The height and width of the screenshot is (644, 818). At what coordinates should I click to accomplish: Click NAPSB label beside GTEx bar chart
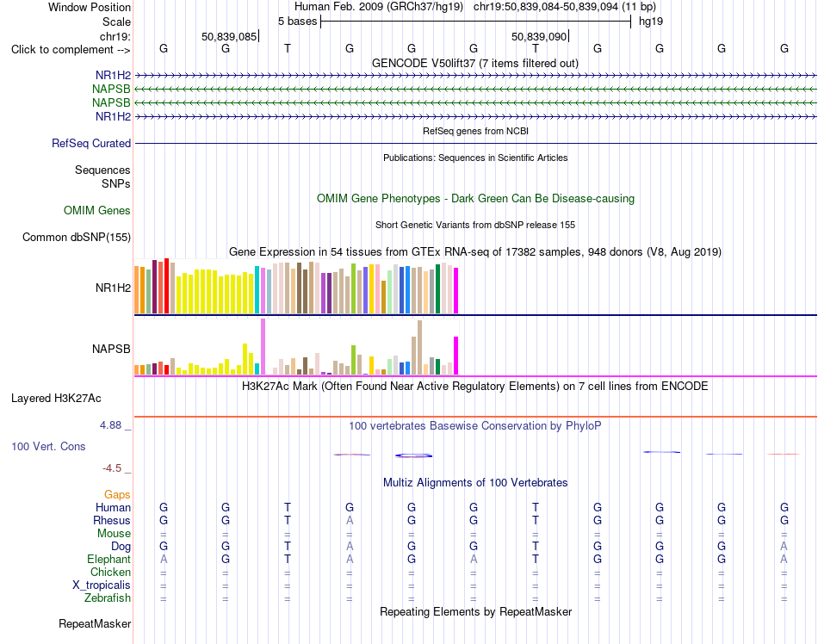pos(111,349)
